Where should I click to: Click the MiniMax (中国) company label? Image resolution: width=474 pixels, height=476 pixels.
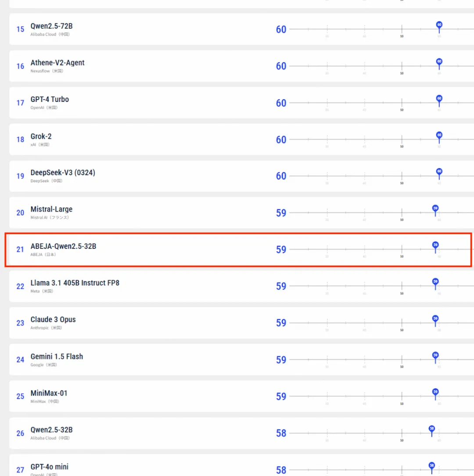(45, 401)
